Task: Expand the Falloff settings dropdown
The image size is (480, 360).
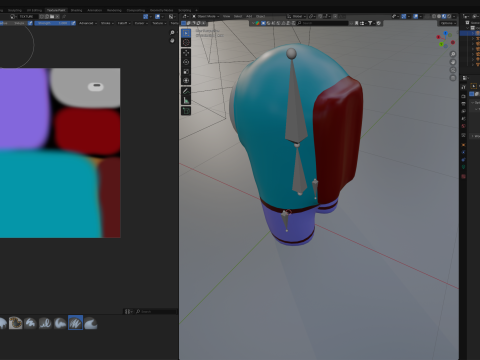Action: point(124,23)
